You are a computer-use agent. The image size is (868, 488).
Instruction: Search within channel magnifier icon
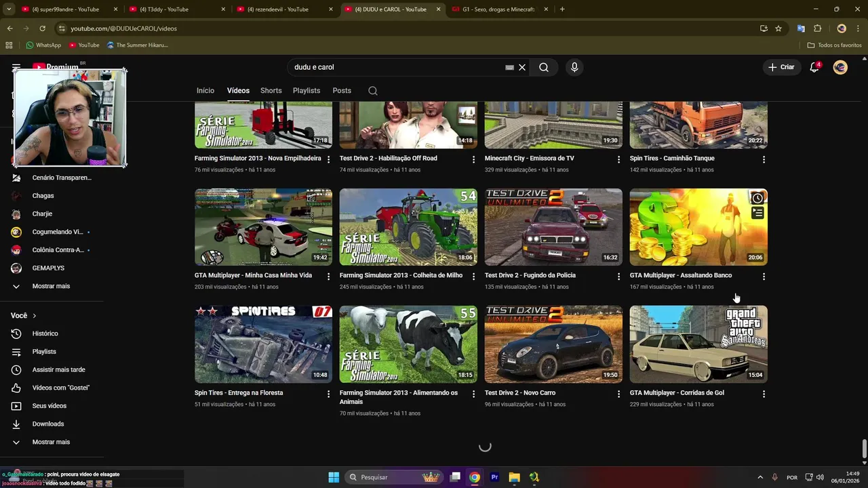pos(372,91)
